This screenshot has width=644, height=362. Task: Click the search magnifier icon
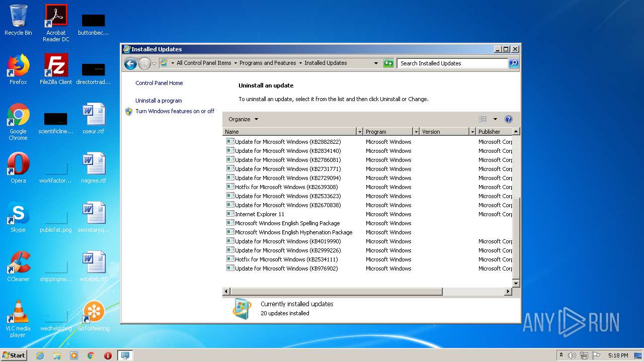(514, 63)
